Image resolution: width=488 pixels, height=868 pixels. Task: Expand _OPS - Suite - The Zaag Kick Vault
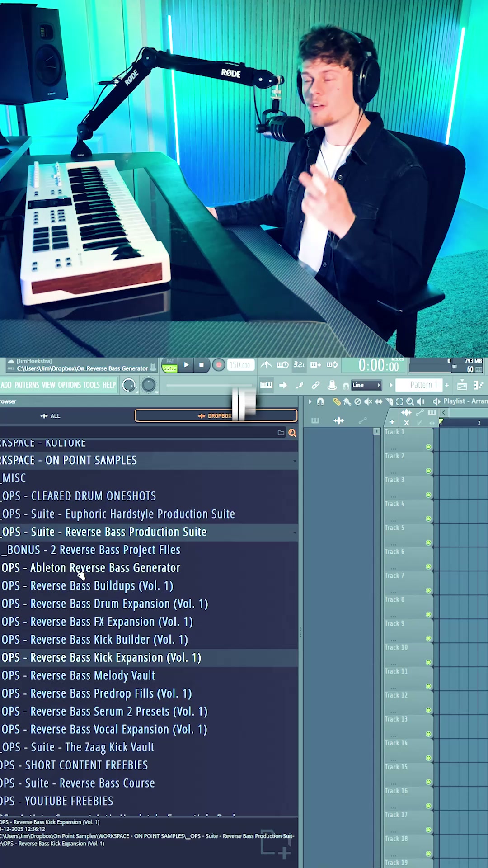pos(149,747)
